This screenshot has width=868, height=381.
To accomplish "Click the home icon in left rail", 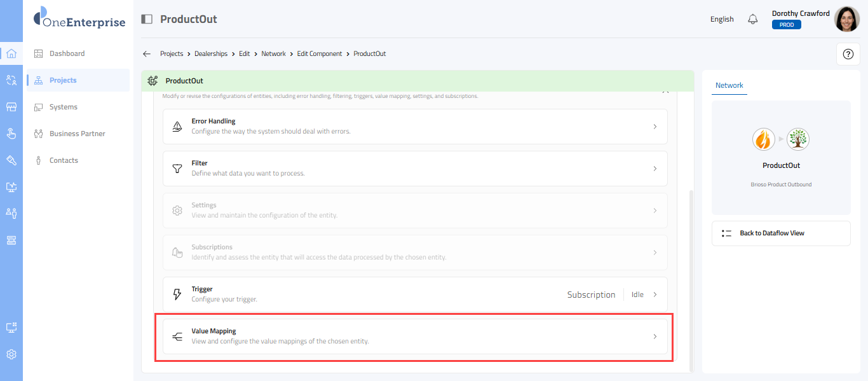I will (11, 53).
